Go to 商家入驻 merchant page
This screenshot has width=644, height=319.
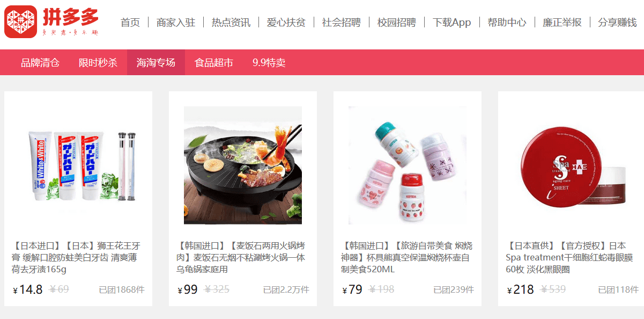176,23
